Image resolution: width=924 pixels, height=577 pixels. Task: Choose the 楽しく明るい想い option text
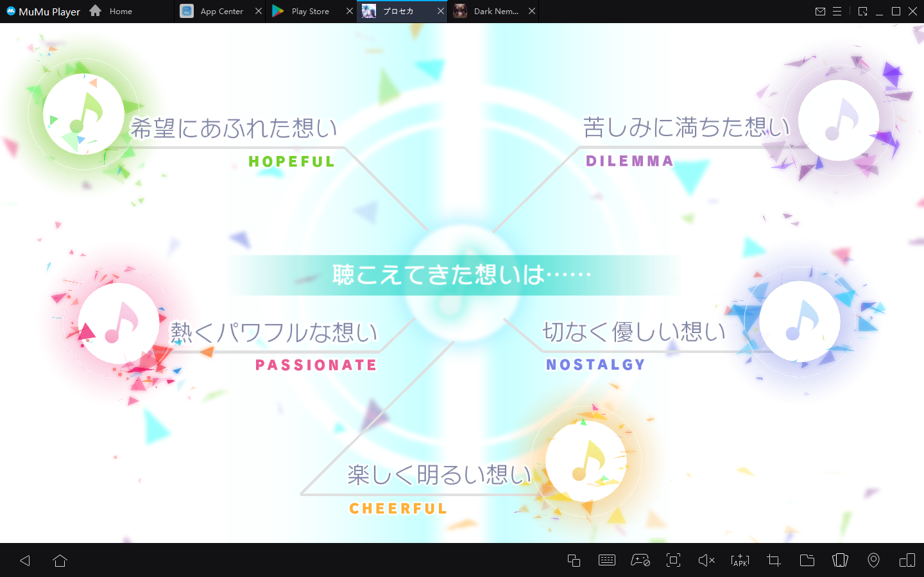[x=440, y=475]
